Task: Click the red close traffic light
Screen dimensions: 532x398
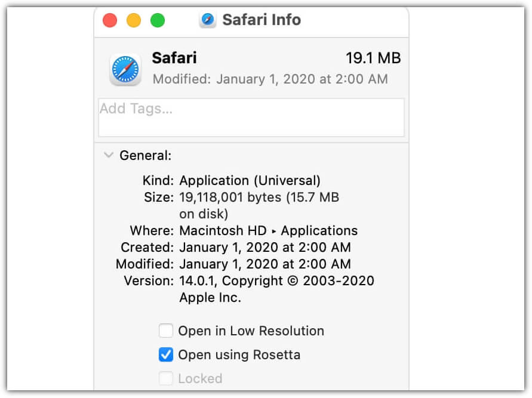Action: 109,20
